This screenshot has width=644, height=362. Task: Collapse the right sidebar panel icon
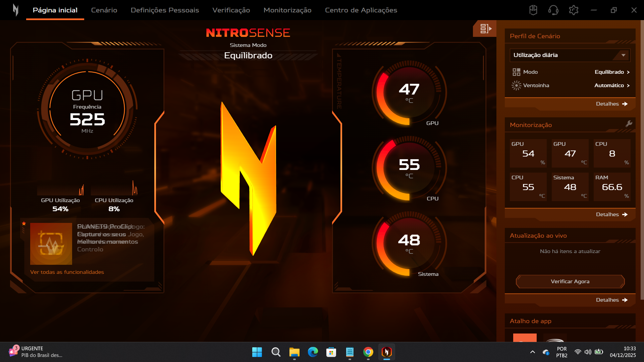[485, 29]
